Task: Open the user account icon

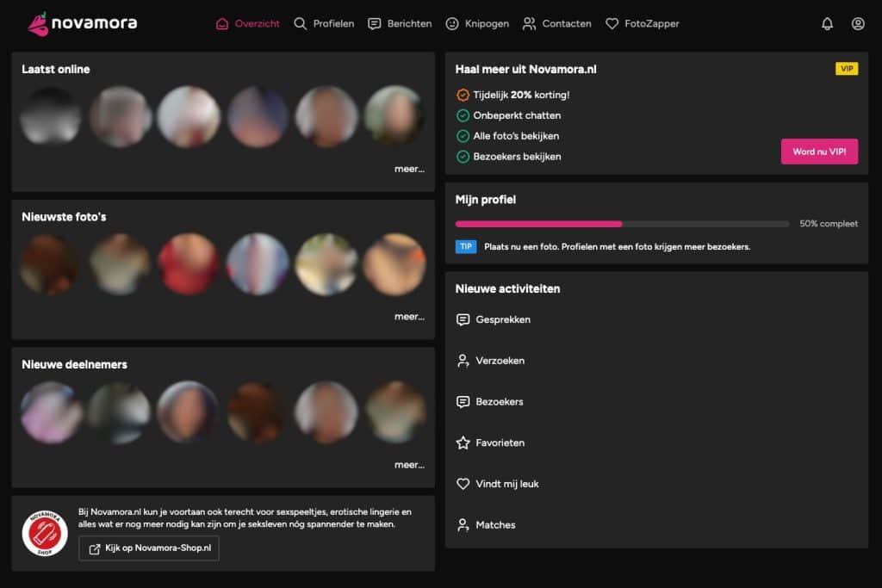Action: [858, 23]
